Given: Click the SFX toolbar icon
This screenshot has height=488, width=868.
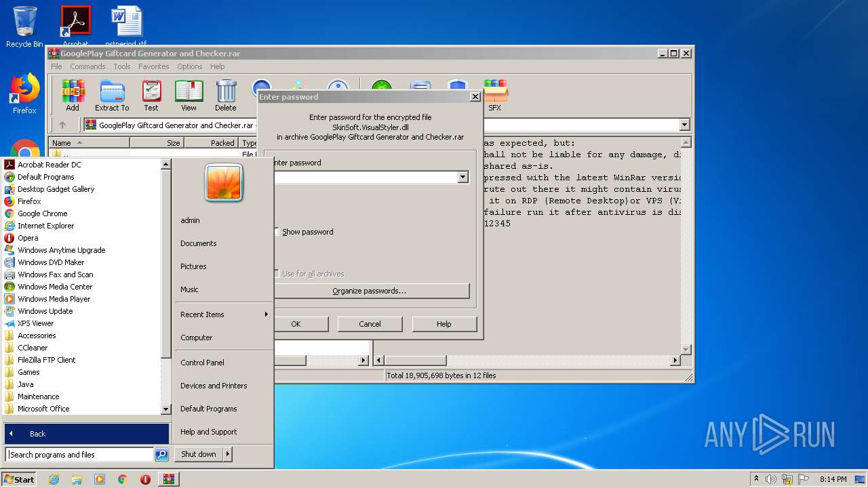Looking at the screenshot, I should point(495,95).
